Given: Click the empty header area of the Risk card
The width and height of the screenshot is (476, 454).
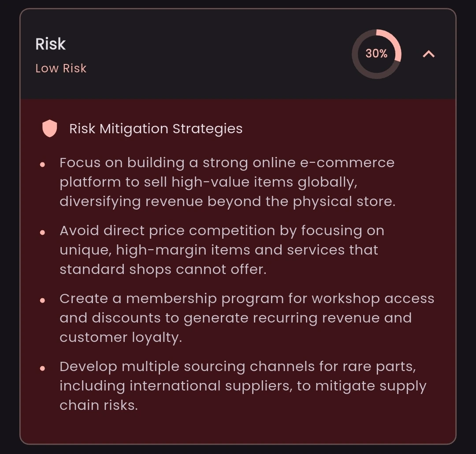Looking at the screenshot, I should 212,54.
